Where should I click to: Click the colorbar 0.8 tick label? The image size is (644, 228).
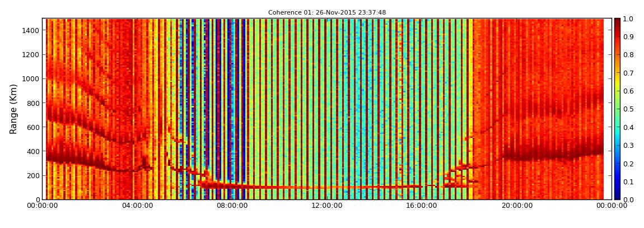click(x=628, y=55)
